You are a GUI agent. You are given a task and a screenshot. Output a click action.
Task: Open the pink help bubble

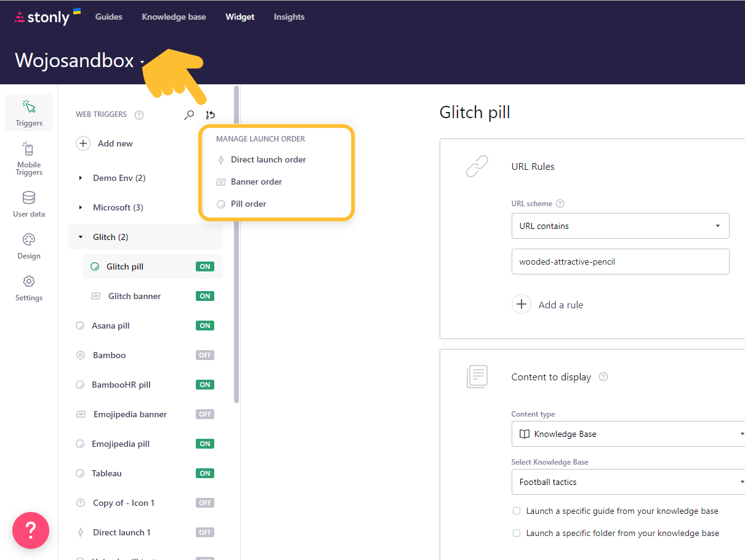30,530
